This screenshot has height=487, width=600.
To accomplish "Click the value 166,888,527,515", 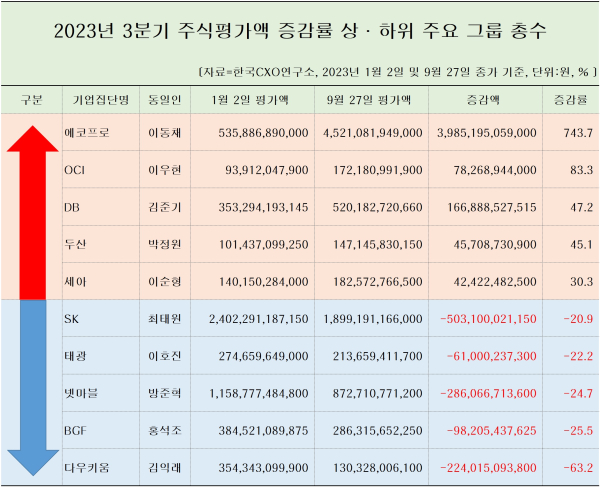I will tap(492, 208).
